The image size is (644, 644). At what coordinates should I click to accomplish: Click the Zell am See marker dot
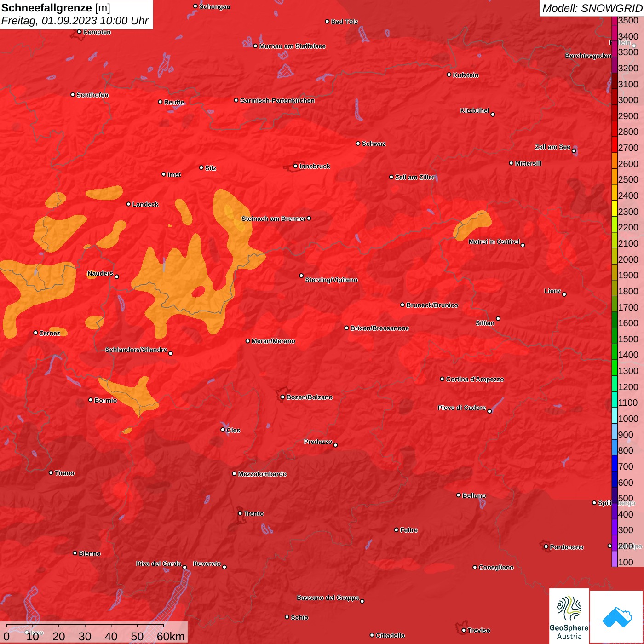[x=574, y=150]
